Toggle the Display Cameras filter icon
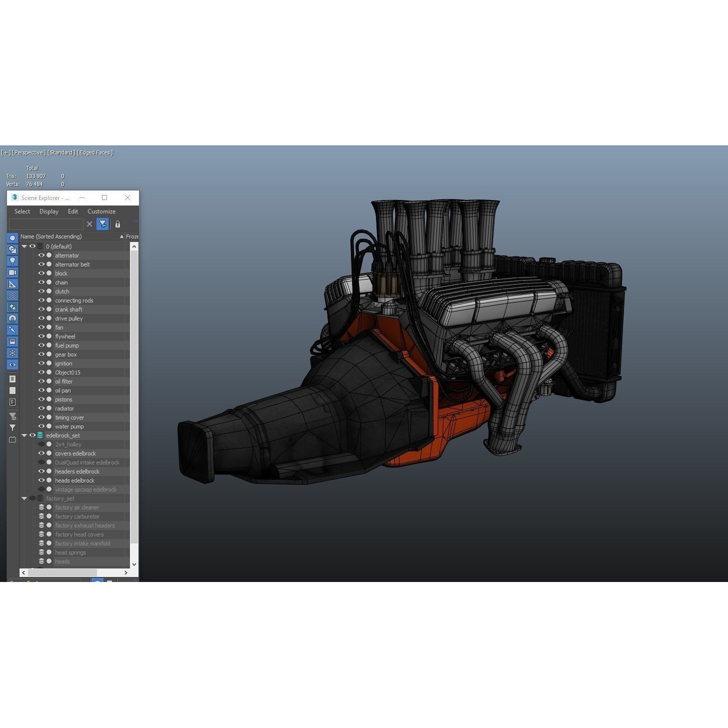 coord(12,273)
